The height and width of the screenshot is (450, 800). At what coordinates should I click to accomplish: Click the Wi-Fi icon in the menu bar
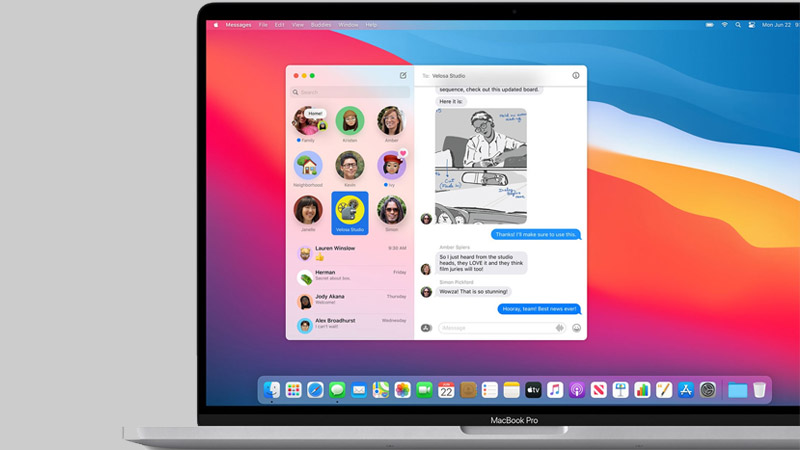coord(724,24)
